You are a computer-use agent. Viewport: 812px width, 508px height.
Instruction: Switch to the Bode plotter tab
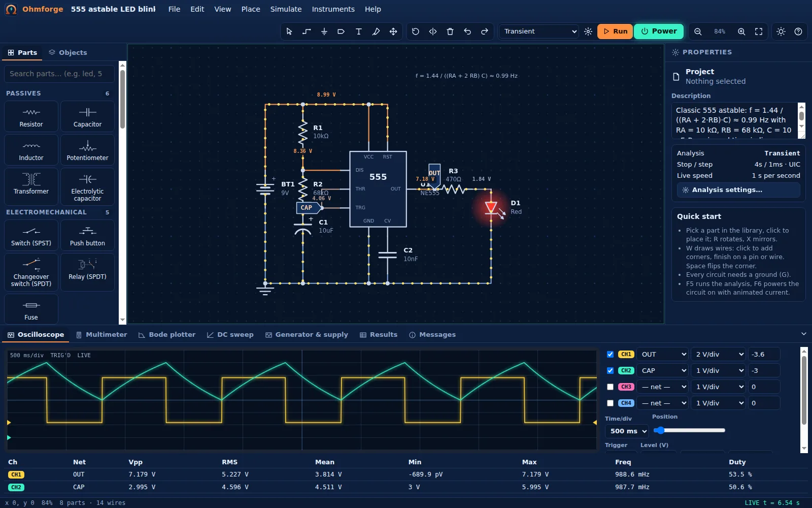167,335
